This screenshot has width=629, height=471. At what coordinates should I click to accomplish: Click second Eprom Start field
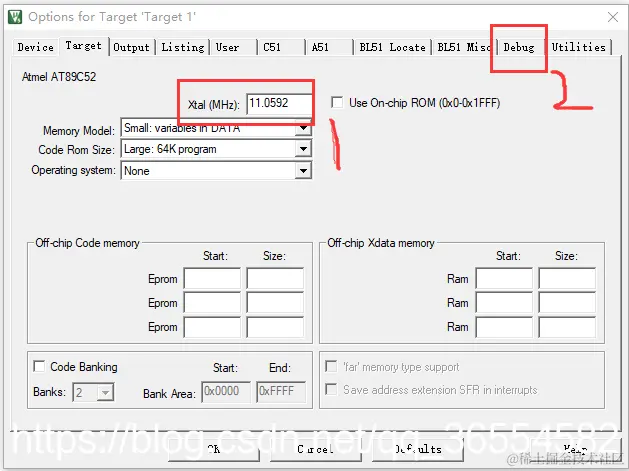[212, 302]
